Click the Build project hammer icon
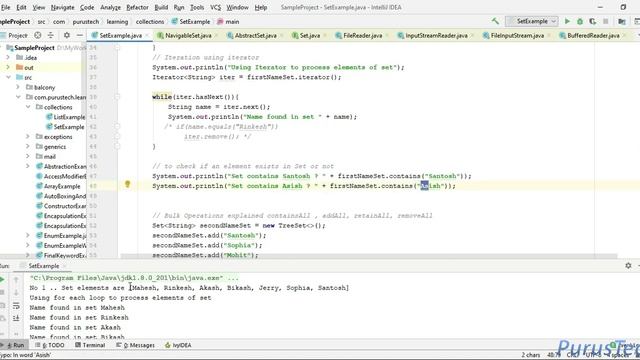This screenshot has width=640, height=360. tap(495, 21)
